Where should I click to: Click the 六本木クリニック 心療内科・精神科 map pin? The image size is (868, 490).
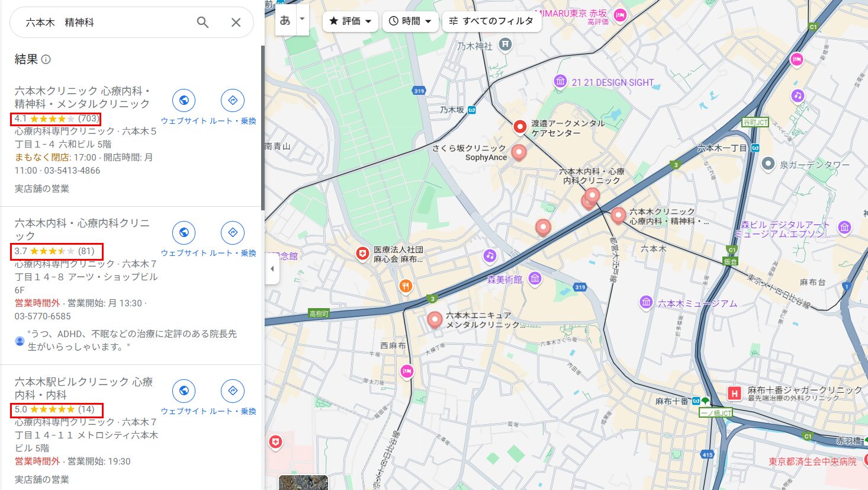pyautogui.click(x=618, y=216)
